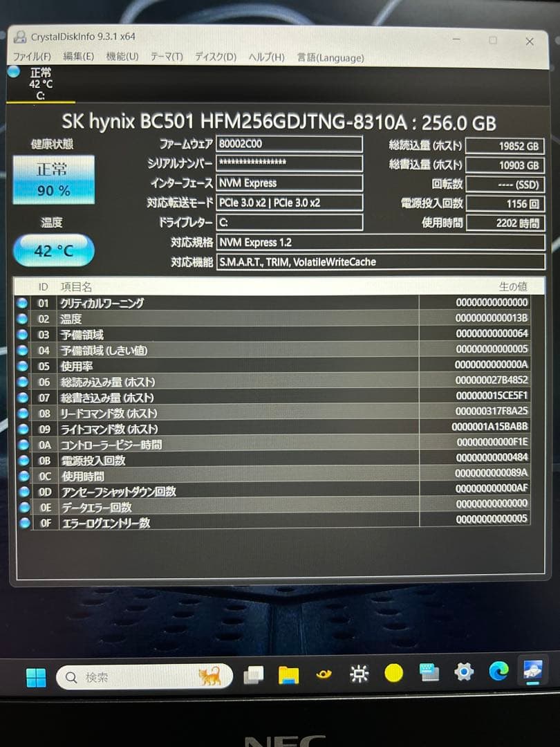The image size is (560, 747).
Task: Open the 編集(E) menu
Action: click(x=79, y=56)
